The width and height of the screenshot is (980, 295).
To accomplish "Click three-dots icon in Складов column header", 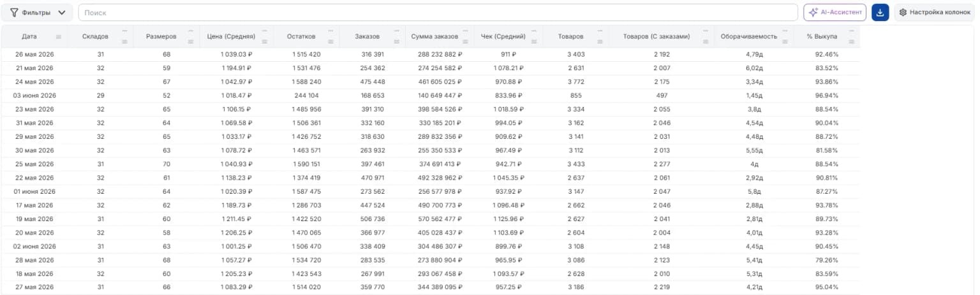I will click(124, 31).
